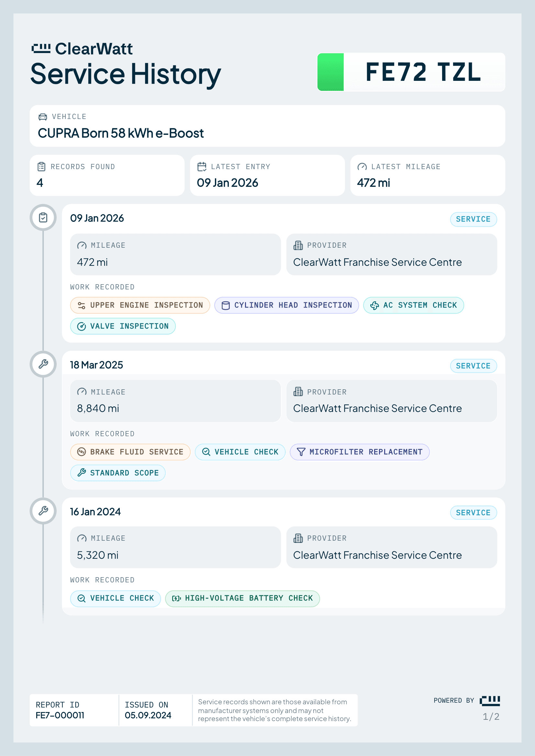This screenshot has height=756, width=535.
Task: Click the Standard Scope tag
Action: click(x=118, y=473)
